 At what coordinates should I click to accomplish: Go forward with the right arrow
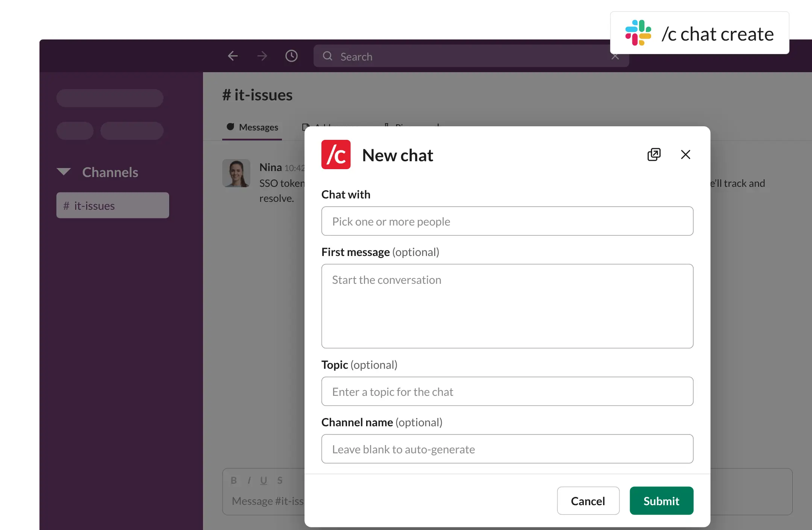click(262, 56)
